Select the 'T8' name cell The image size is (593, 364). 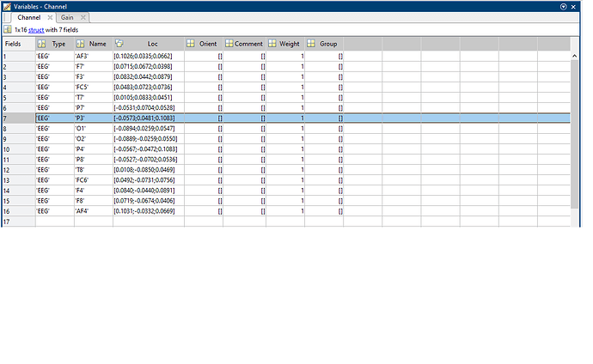94,170
